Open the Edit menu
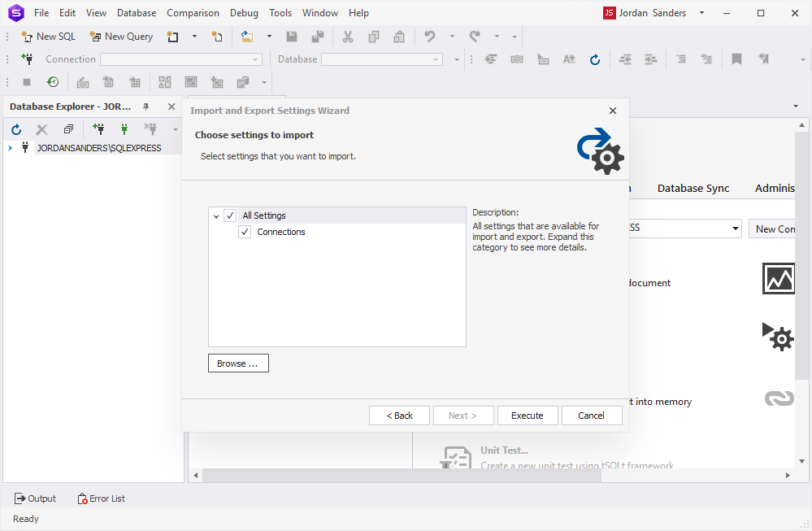 pyautogui.click(x=67, y=13)
